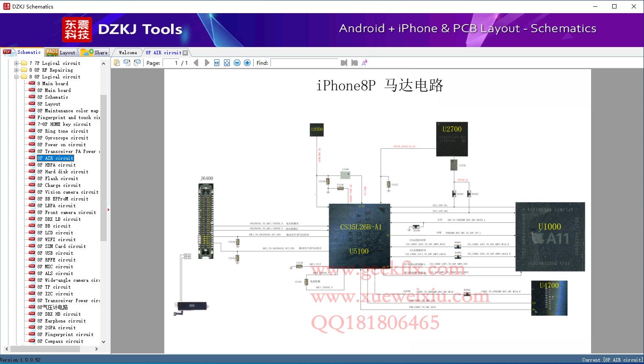
Task: Zoom in on the schematic
Action: click(x=247, y=63)
